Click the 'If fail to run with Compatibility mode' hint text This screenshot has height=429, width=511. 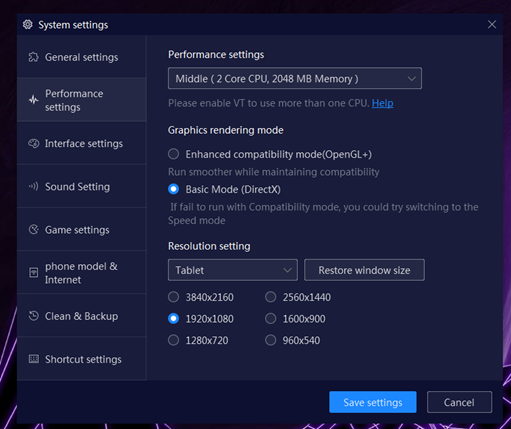tap(323, 213)
